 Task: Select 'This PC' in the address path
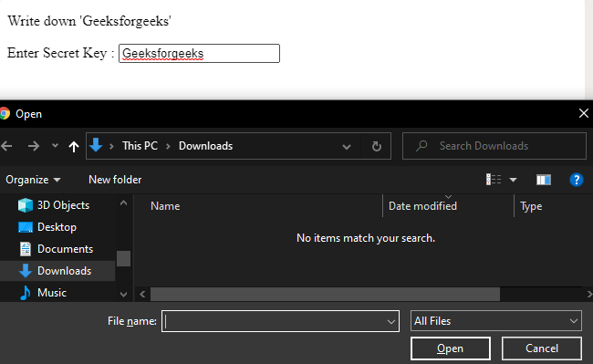tap(140, 146)
